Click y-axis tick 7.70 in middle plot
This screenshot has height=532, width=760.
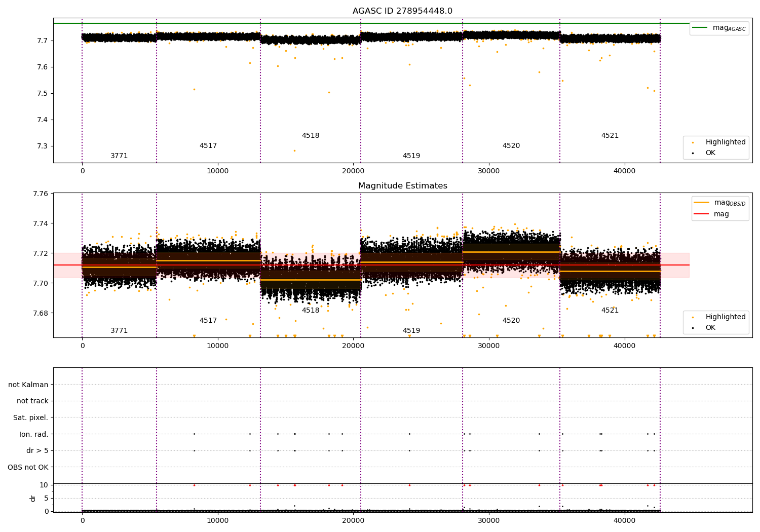point(41,283)
